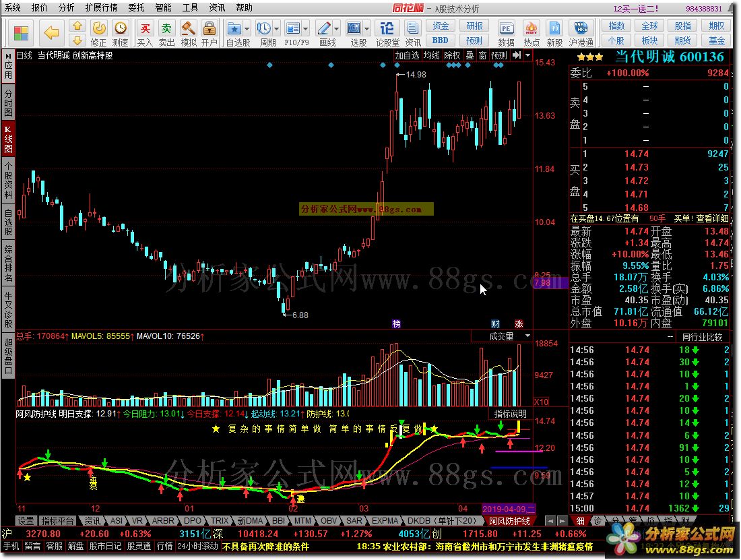Open the 模拟 trading icon
Image resolution: width=741 pixels, height=560 pixels.
pyautogui.click(x=189, y=33)
